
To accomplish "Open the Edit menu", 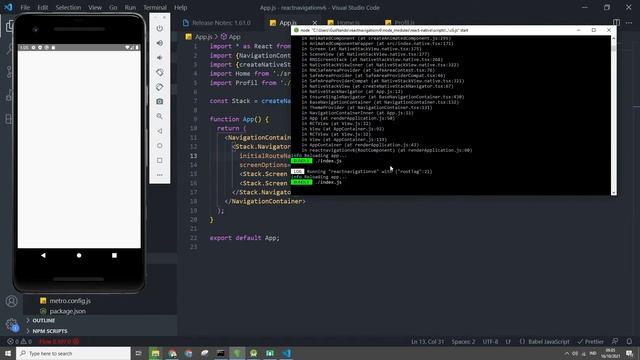I will [42, 7].
